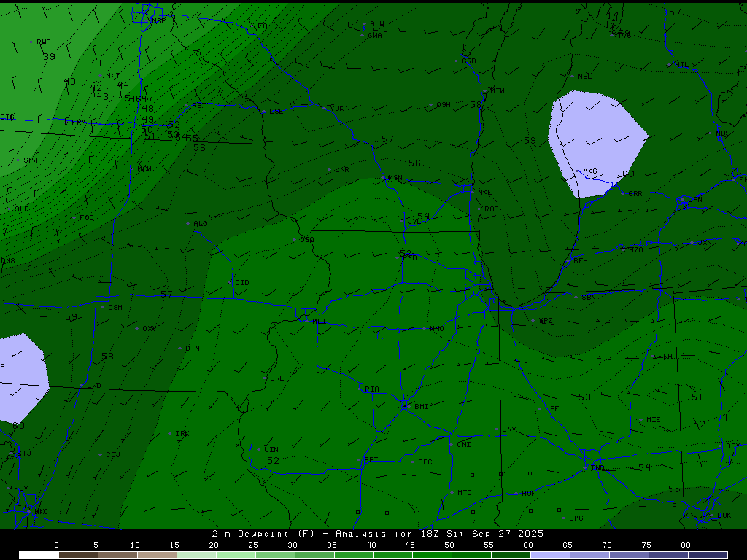This screenshot has width=747, height=560.
Task: Click the white swatch left of 0
Action: pos(39,555)
